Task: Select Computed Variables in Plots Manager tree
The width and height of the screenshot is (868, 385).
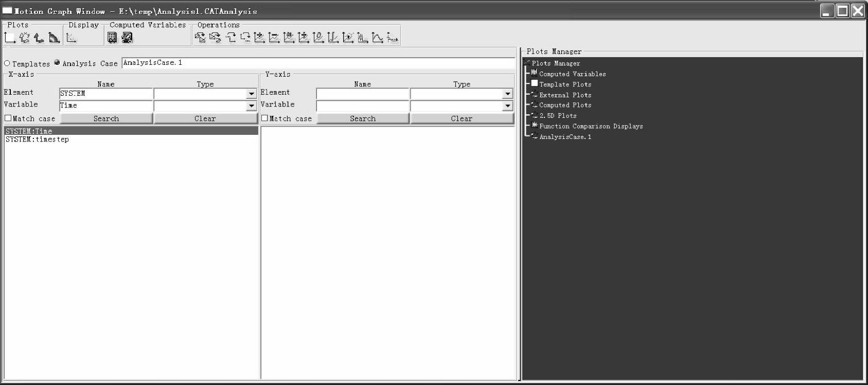Action: 572,74
